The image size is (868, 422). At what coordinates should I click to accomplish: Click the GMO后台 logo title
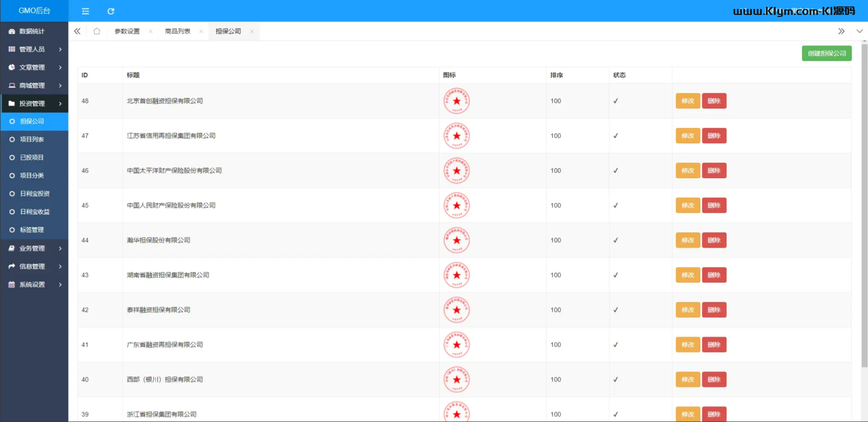point(34,10)
